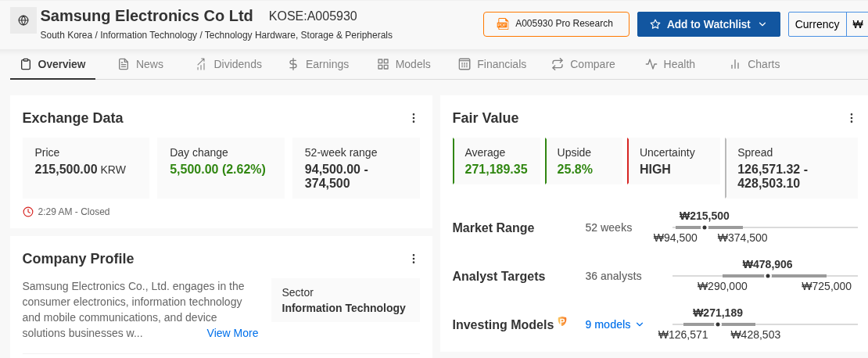Click the calculator icon of Financials tab
Image resolution: width=868 pixels, height=358 pixels.
[464, 64]
